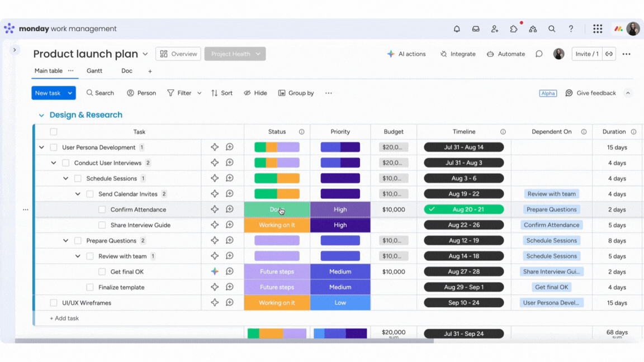The image size is (644, 362).
Task: Open the nine-dot products switcher grid
Action: tap(598, 29)
